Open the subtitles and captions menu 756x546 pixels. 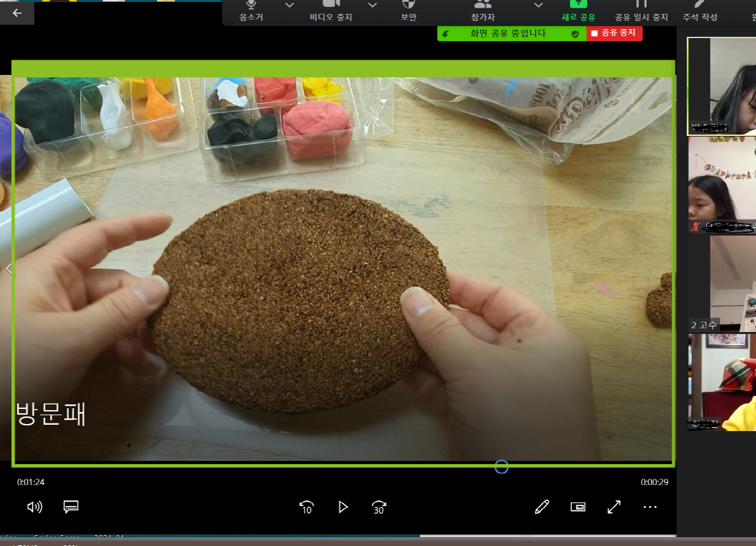(70, 507)
